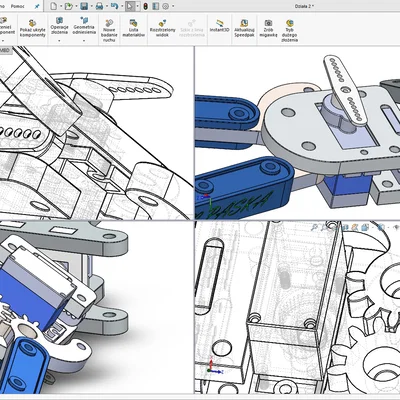
Task: Click the Save diskette icon
Action: (84, 6)
